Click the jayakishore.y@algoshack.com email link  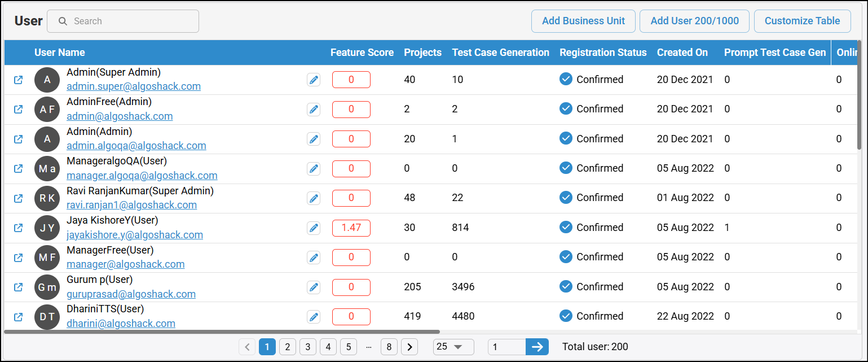pos(134,235)
